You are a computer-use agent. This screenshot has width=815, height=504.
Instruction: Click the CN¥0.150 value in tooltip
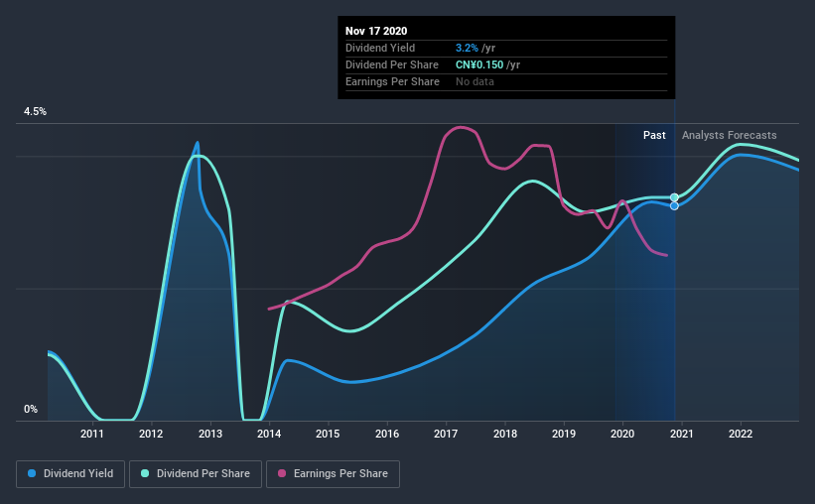[x=479, y=64]
